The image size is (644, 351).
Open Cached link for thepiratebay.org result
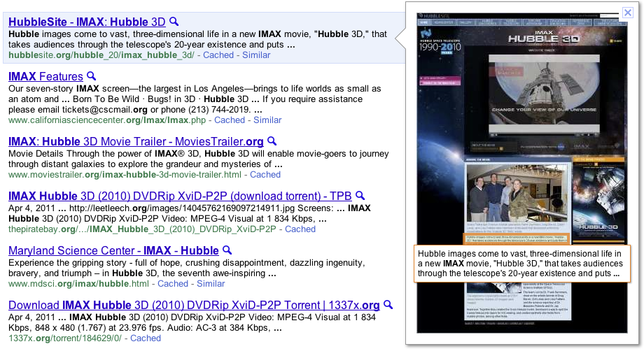click(300, 229)
